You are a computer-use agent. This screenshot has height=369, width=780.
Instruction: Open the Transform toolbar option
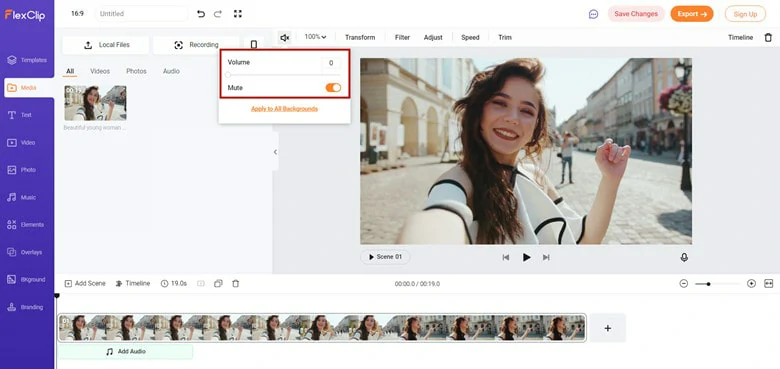[x=360, y=37]
